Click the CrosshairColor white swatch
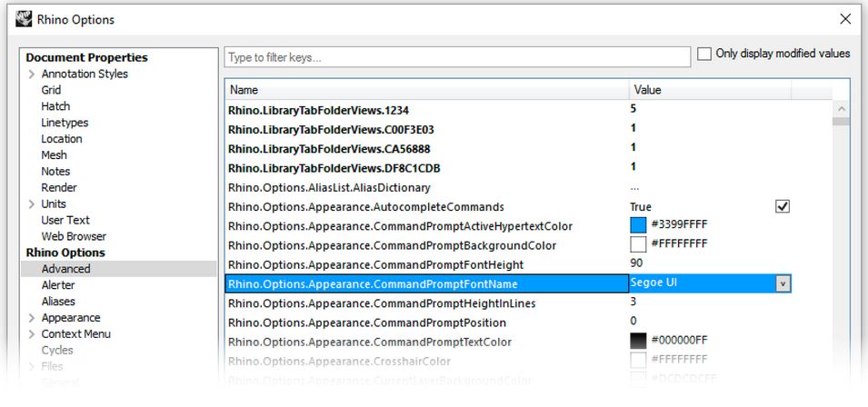Viewport: 868px width, 407px height. pos(638,360)
